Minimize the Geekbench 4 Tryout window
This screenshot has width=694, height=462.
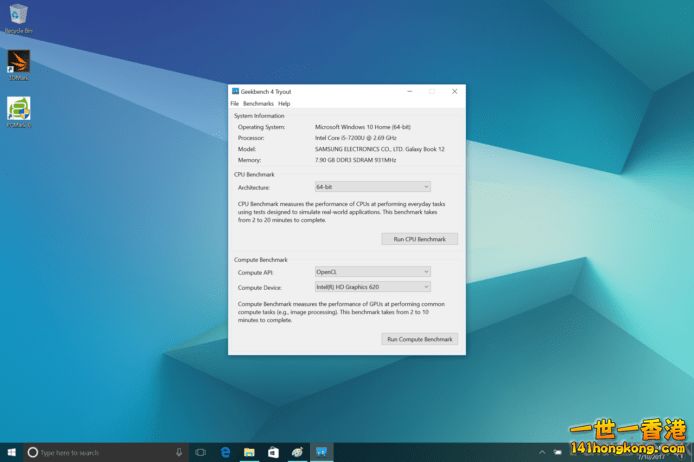pos(410,91)
